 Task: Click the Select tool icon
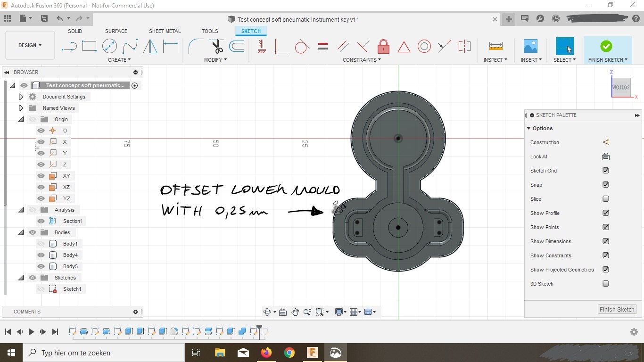tap(564, 46)
